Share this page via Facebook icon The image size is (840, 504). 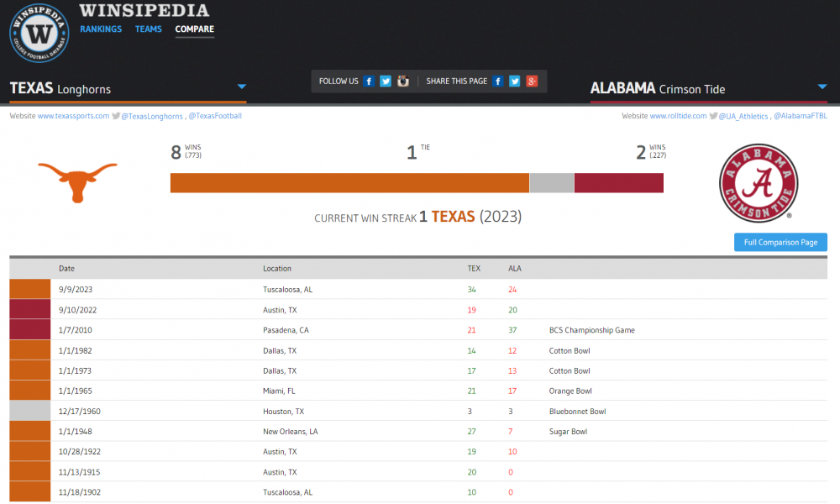point(498,81)
